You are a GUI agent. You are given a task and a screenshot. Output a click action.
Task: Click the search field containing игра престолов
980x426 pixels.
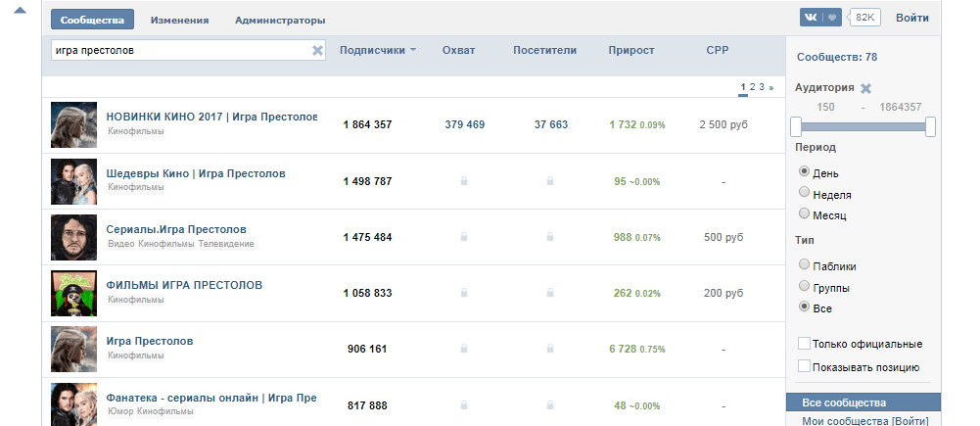pyautogui.click(x=181, y=51)
